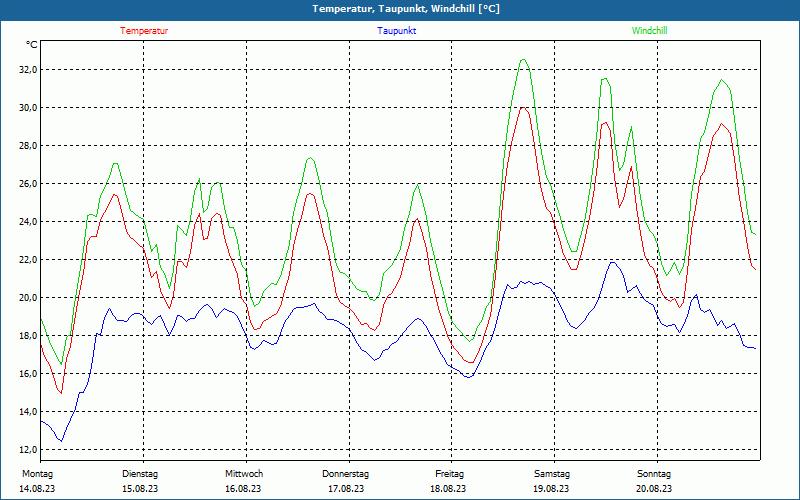Click the date 19.08.23
This screenshot has width=800, height=500.
pos(551,489)
